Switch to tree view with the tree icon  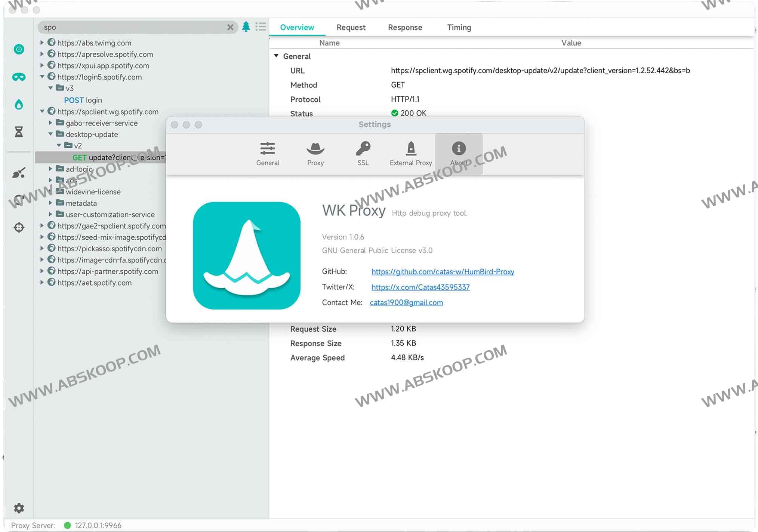(x=246, y=27)
